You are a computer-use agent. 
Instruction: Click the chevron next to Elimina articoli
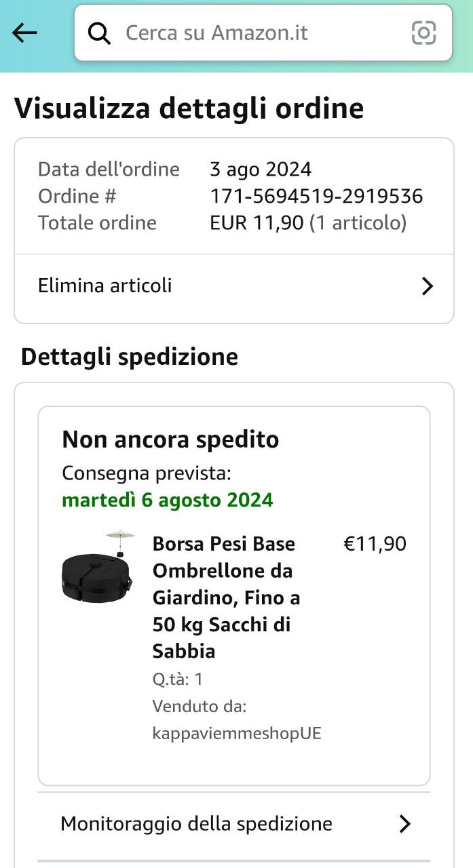click(427, 286)
